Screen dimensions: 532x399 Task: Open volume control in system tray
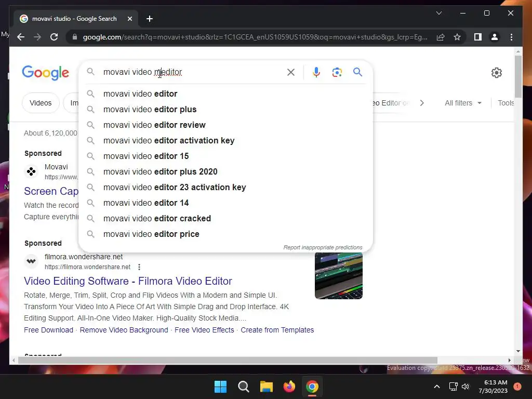(x=465, y=387)
